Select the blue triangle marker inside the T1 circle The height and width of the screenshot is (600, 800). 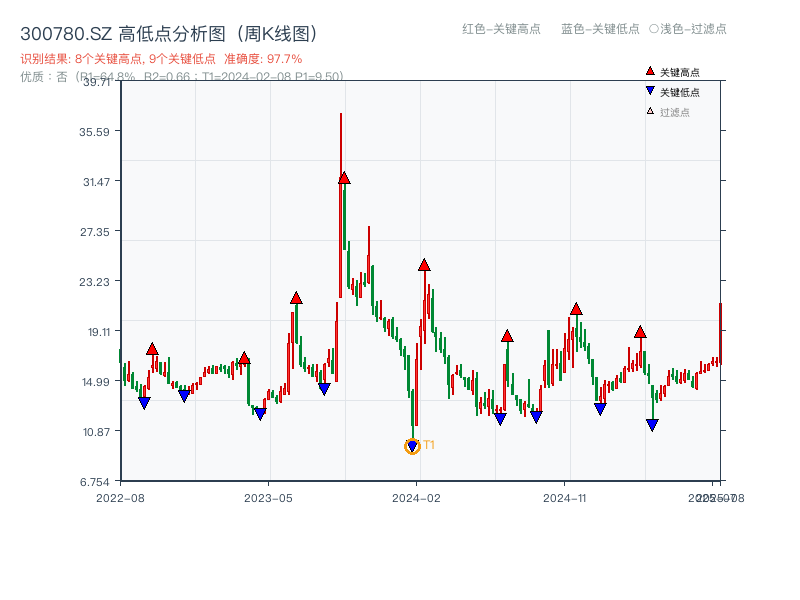tap(412, 445)
